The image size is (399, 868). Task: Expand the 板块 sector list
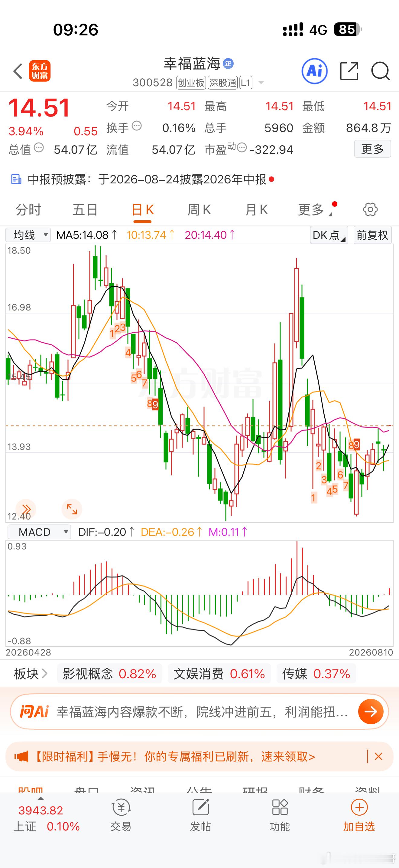pyautogui.click(x=31, y=674)
